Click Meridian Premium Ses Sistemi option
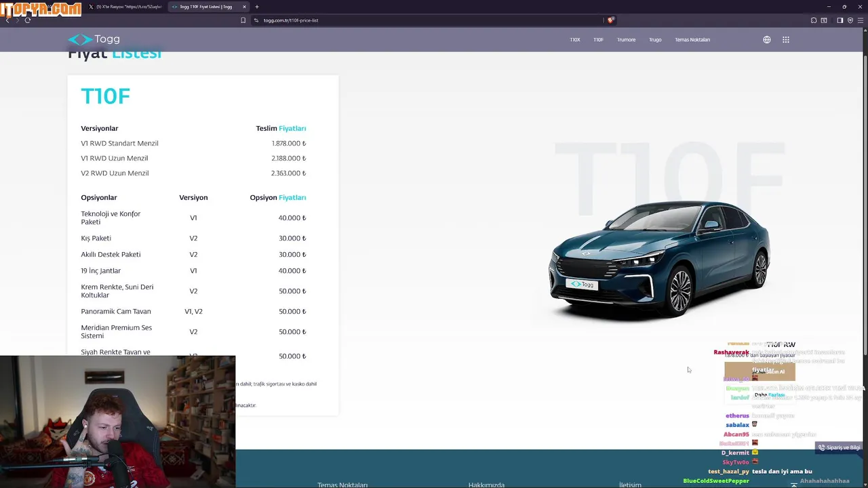The image size is (868, 488). pos(116,331)
